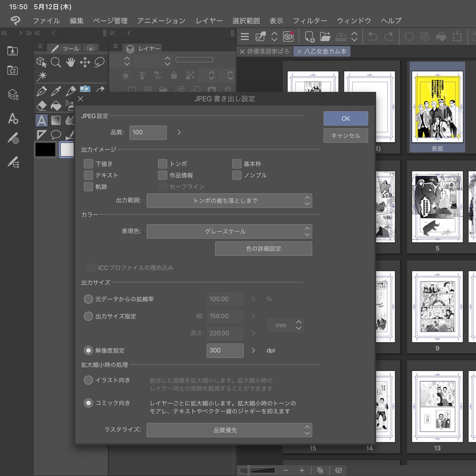Screen dimensions: 476x476
Task: Open the ウィンドウ menu
Action: 354,21
